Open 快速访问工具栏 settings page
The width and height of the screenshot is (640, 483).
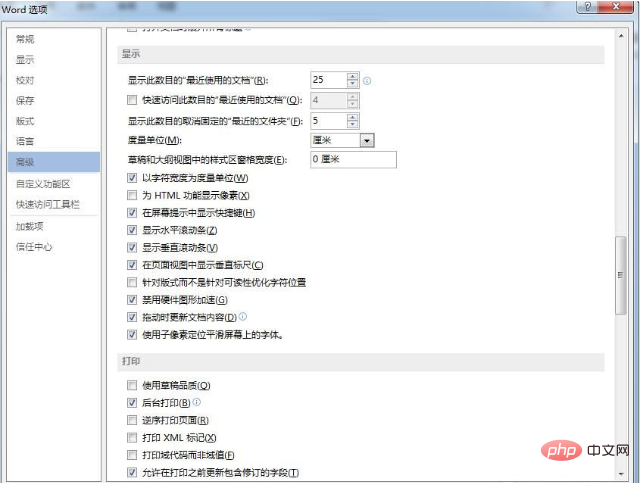pos(45,204)
